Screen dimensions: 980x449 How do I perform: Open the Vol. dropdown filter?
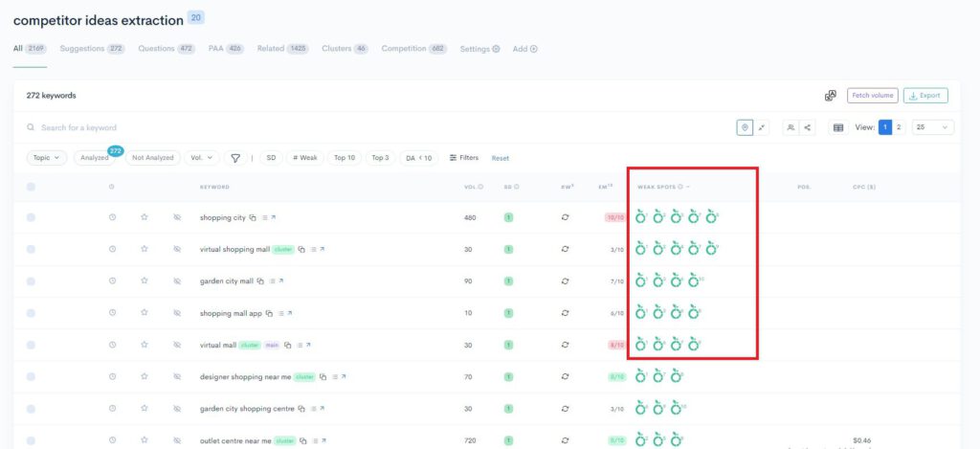point(201,158)
